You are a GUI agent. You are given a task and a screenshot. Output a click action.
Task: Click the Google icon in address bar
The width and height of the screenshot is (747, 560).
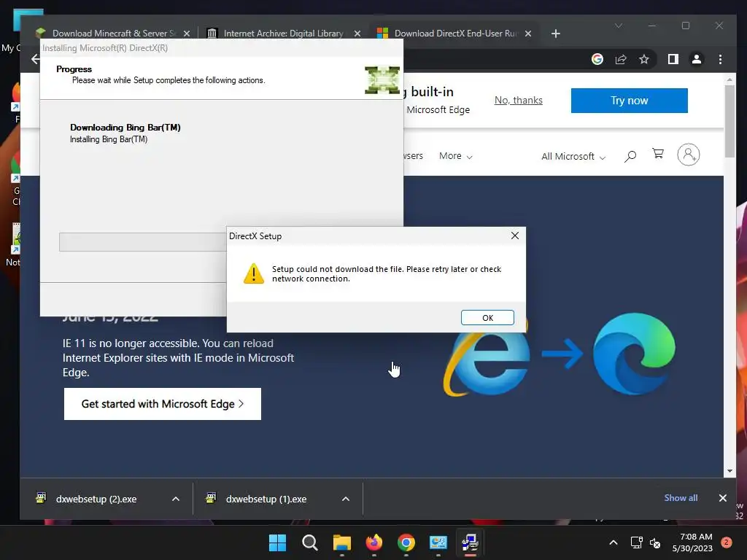coord(597,59)
